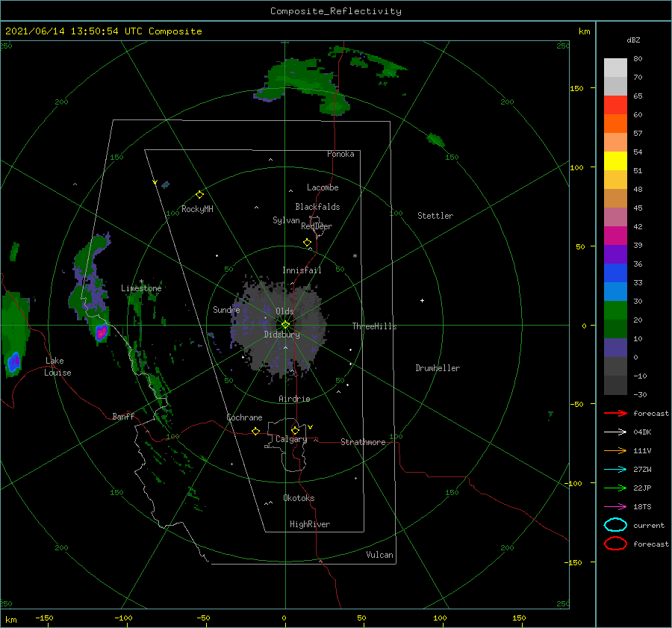The width and height of the screenshot is (672, 628).
Task: Click the Sundre city label
Action: click(x=226, y=310)
